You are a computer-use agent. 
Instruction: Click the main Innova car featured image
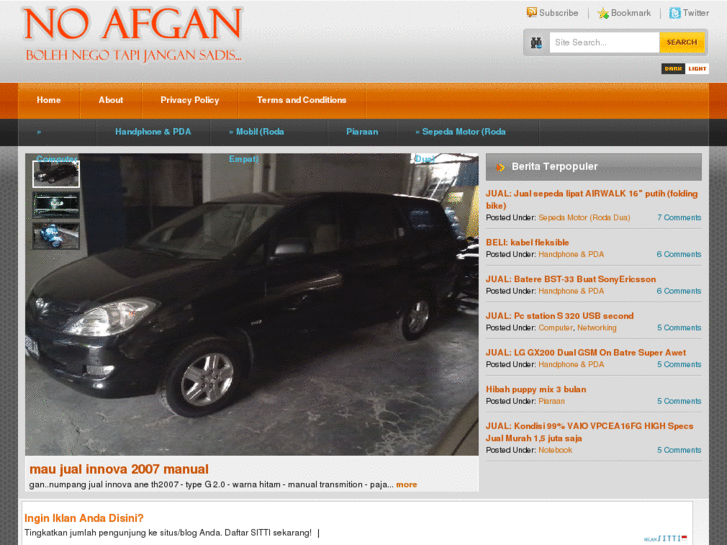pyautogui.click(x=252, y=304)
